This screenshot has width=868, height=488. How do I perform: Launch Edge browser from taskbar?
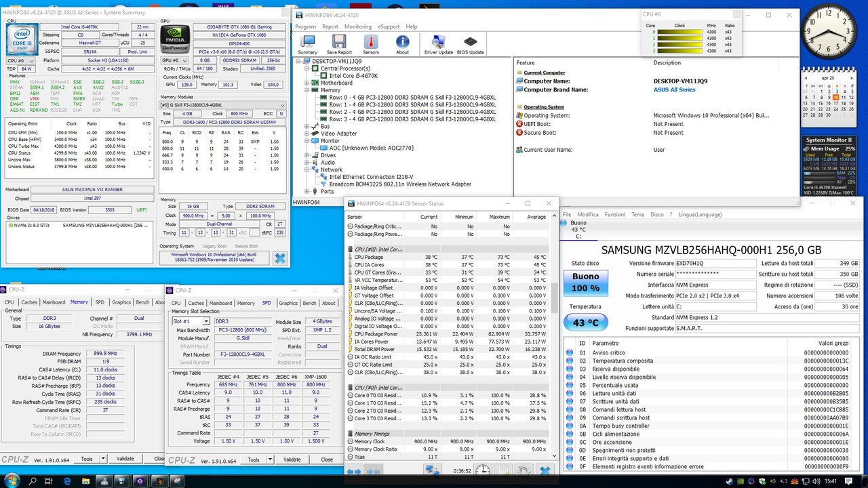pos(68,481)
